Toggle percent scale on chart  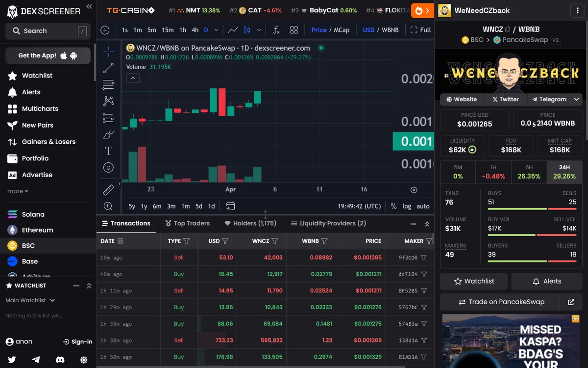click(393, 206)
